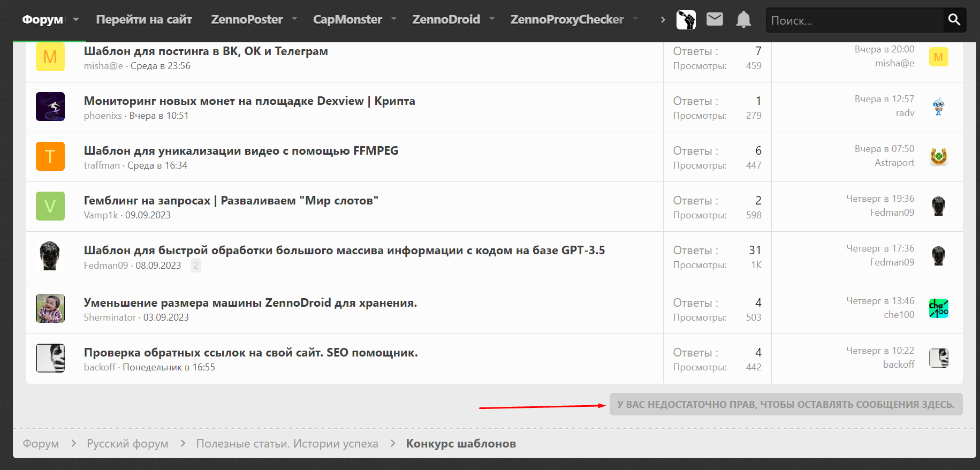980x470 pixels.
Task: Go to Форум in the breadcrumb
Action: (41, 444)
